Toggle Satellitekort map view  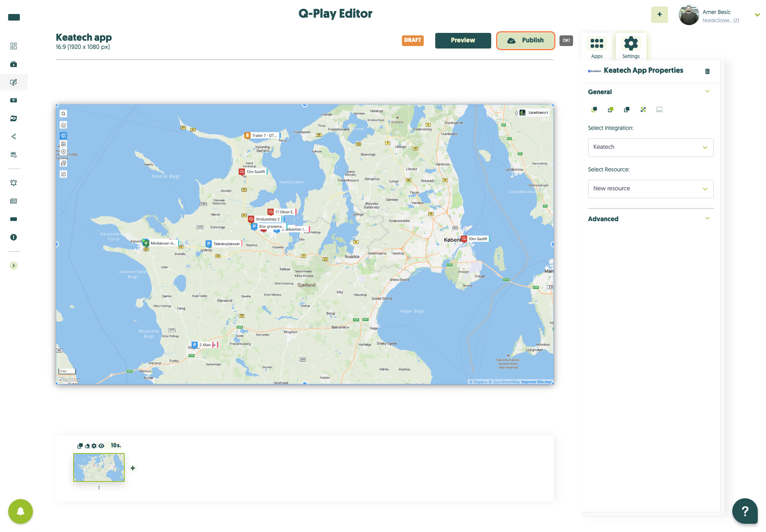coord(534,113)
